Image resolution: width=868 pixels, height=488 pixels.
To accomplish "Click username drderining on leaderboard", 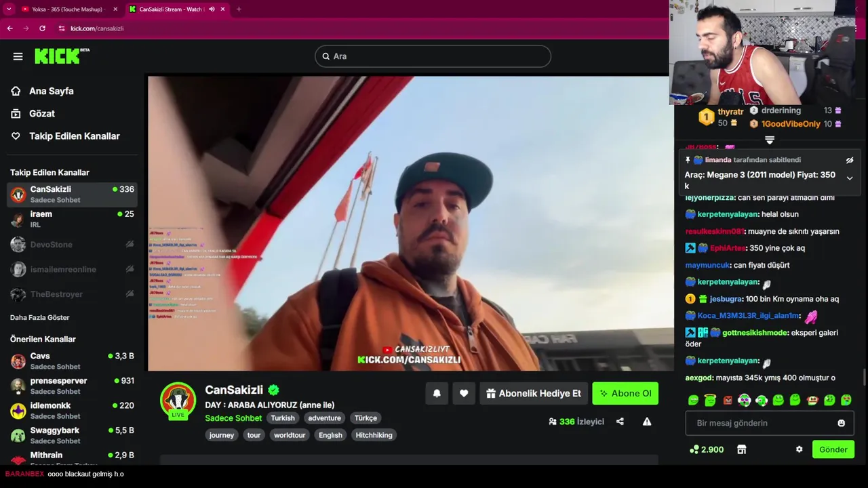I will click(x=781, y=110).
